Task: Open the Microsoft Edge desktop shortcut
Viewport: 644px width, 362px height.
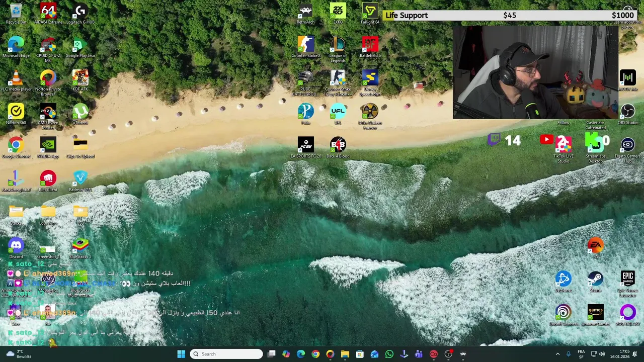Action: (16, 47)
